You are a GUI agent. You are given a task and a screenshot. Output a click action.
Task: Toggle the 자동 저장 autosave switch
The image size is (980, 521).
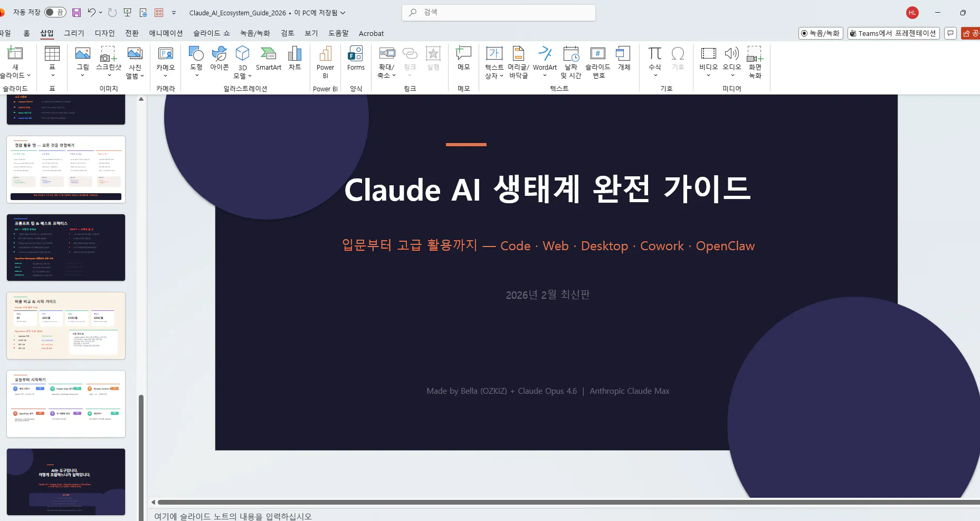tap(55, 12)
